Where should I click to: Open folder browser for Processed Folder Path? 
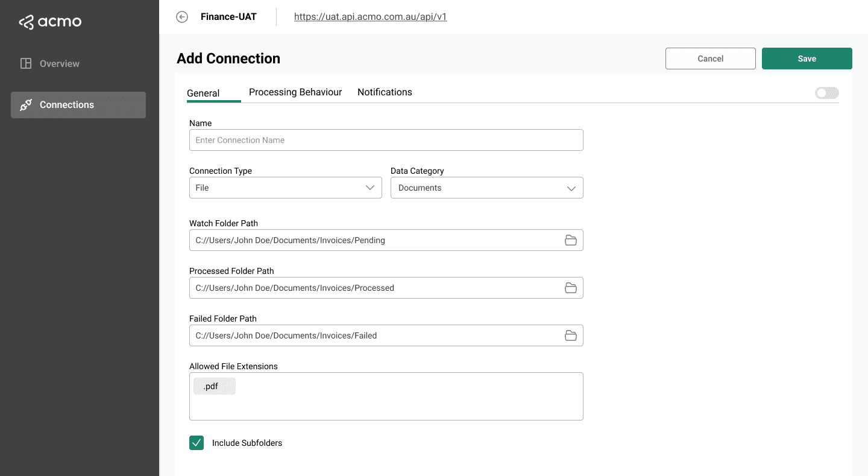tap(571, 288)
